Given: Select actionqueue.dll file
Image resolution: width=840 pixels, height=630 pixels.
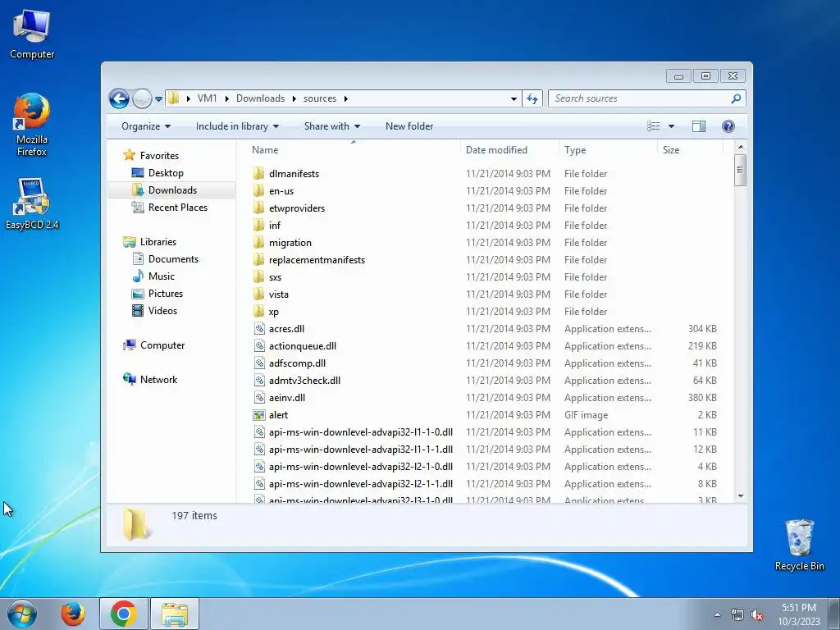Looking at the screenshot, I should pos(303,346).
